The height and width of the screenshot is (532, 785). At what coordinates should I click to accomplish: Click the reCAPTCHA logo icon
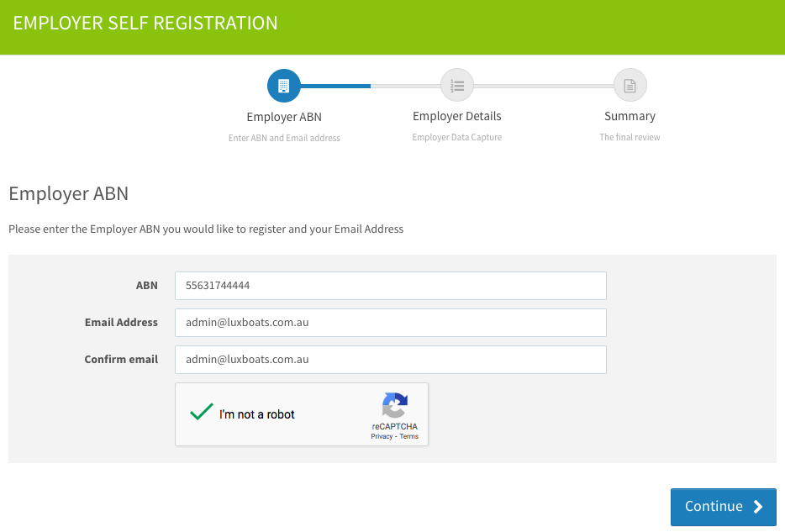coord(395,405)
